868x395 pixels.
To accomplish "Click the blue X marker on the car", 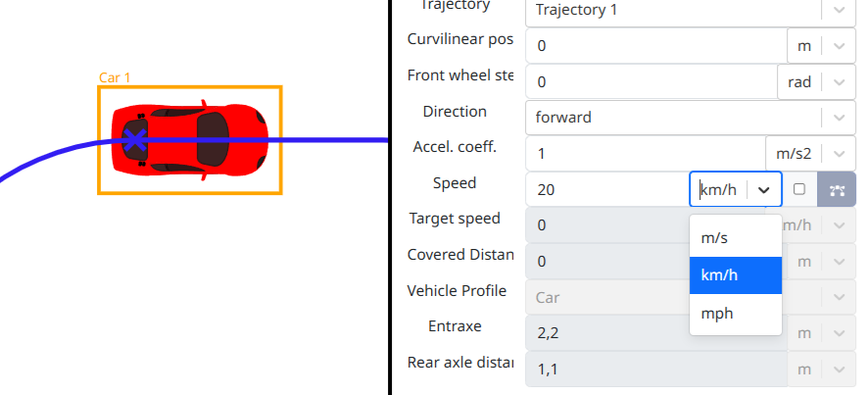I will tap(135, 140).
